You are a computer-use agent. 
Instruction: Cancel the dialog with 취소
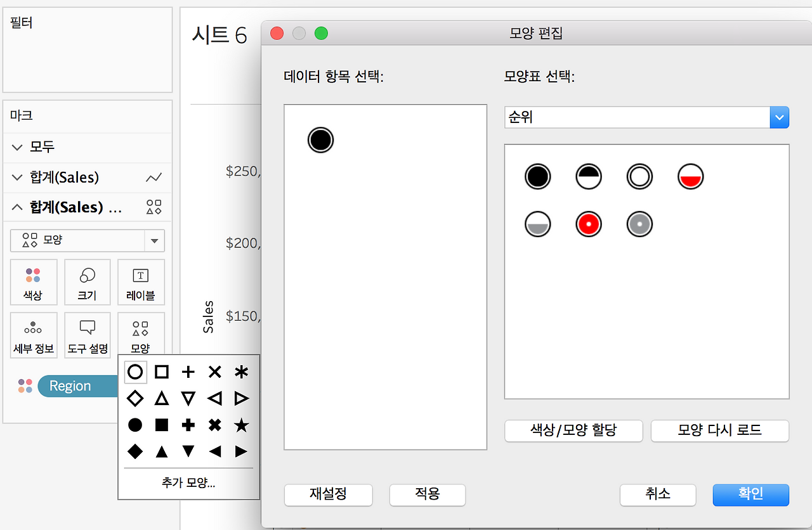click(x=658, y=494)
